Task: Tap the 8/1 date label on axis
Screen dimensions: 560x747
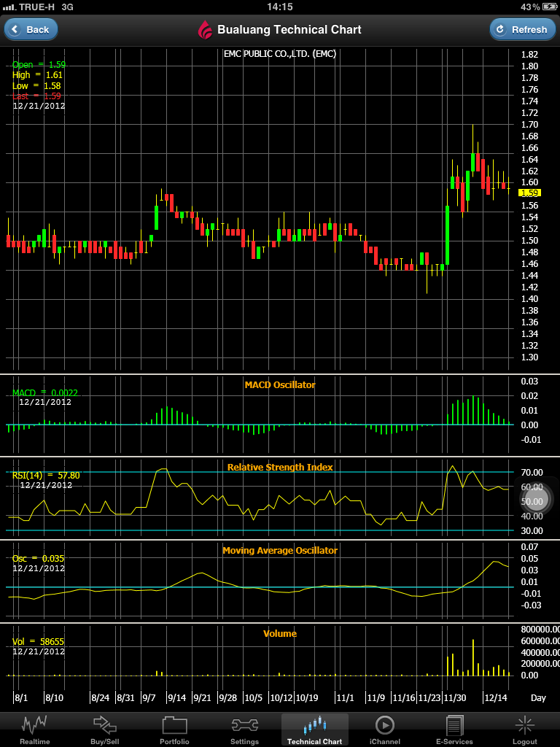Action: point(21,698)
